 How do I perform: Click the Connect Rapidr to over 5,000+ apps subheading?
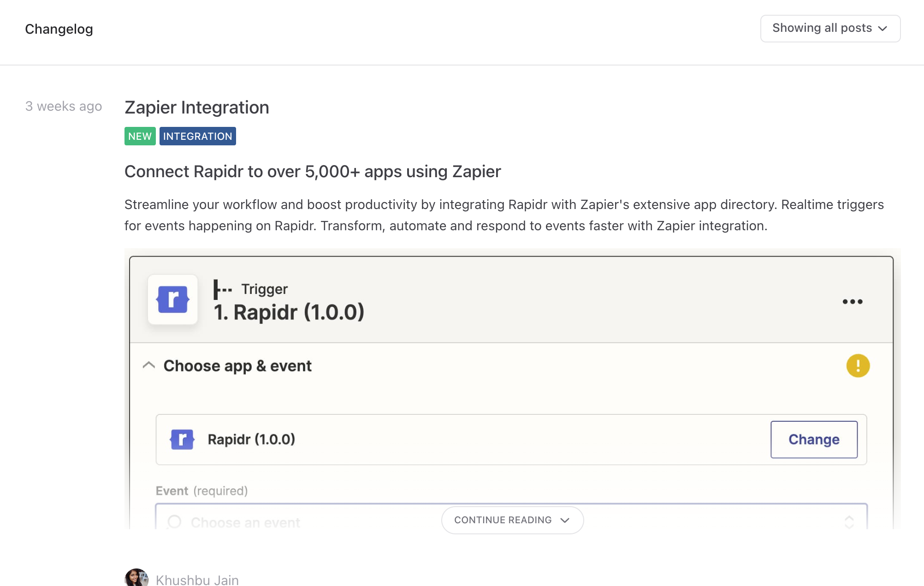click(x=313, y=172)
